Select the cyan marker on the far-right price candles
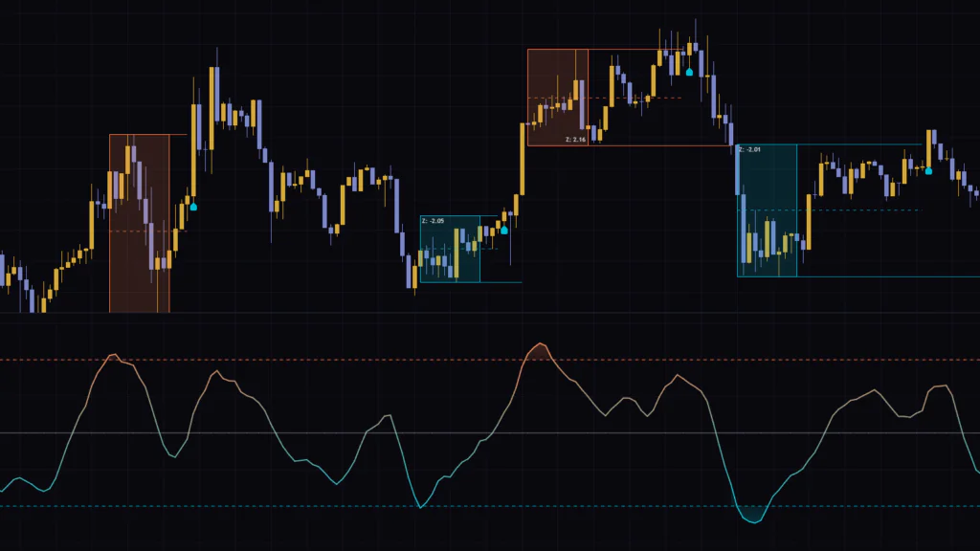 click(x=928, y=170)
